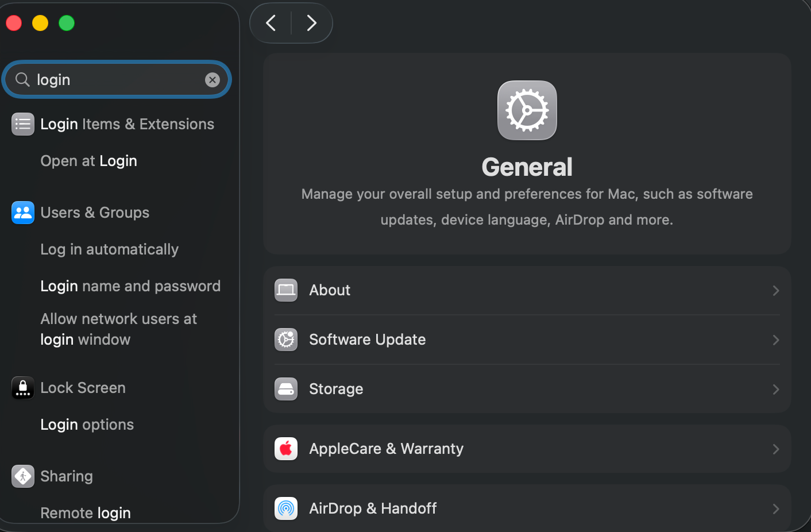The height and width of the screenshot is (532, 811).
Task: Clear the search field text
Action: tap(213, 80)
